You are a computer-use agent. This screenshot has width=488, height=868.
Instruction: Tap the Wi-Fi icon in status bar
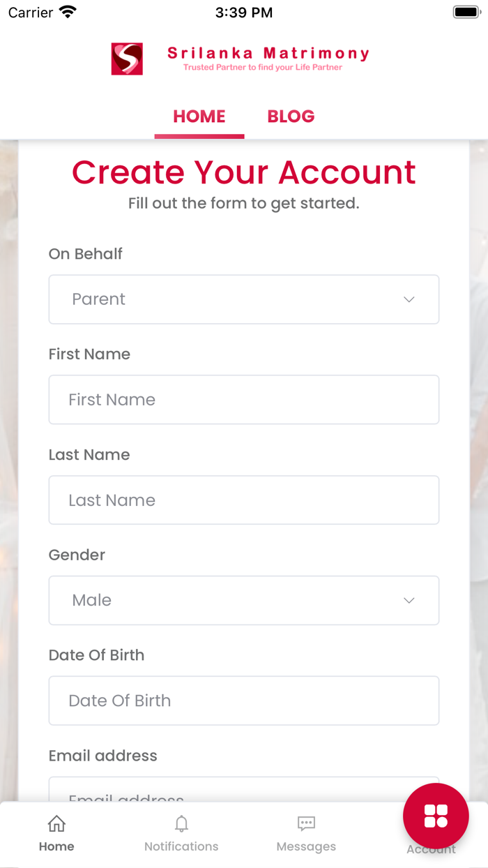[x=66, y=11]
